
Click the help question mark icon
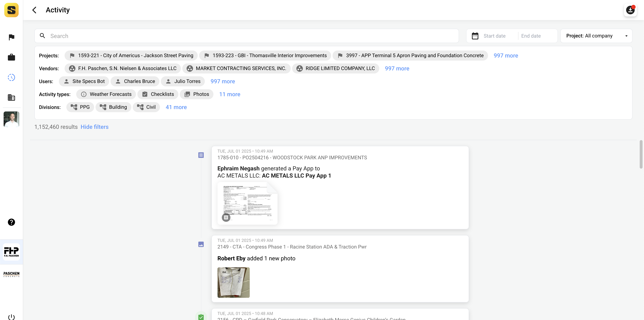pyautogui.click(x=11, y=222)
